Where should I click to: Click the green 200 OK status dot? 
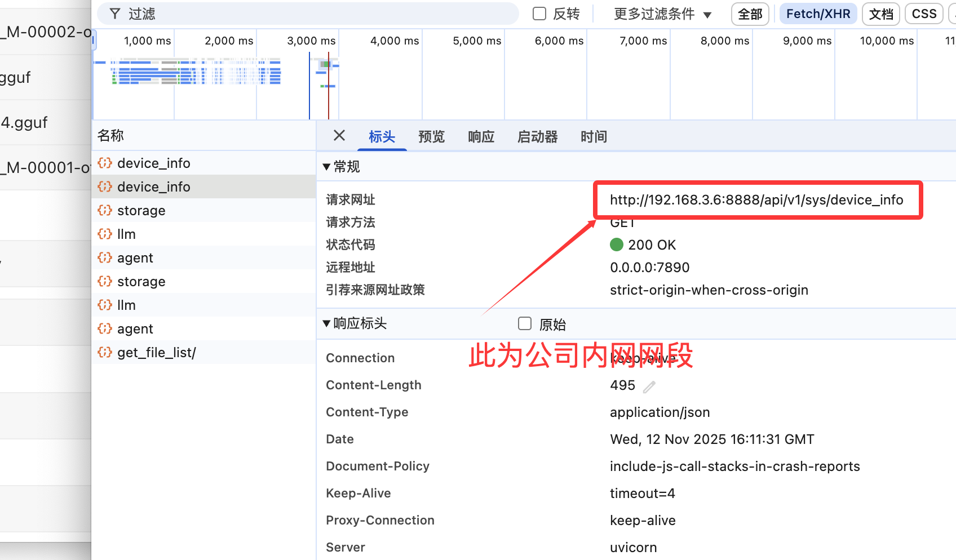coord(617,245)
